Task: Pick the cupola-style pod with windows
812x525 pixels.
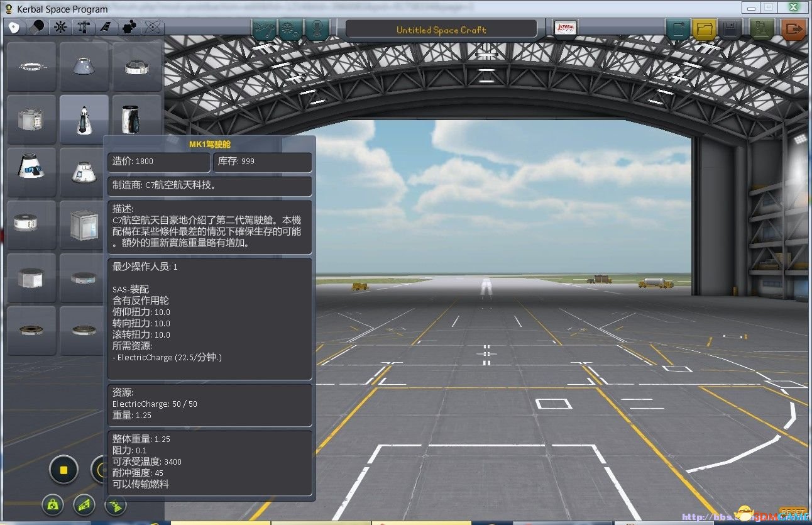Action: (x=136, y=67)
